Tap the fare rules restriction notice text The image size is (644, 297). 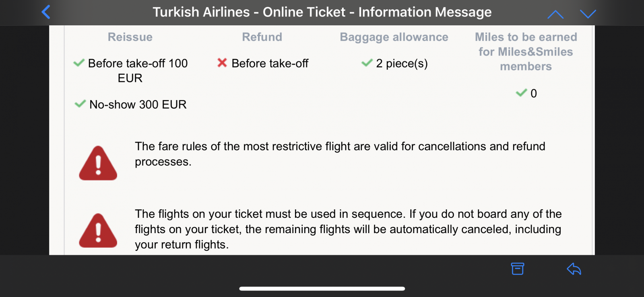[340, 154]
